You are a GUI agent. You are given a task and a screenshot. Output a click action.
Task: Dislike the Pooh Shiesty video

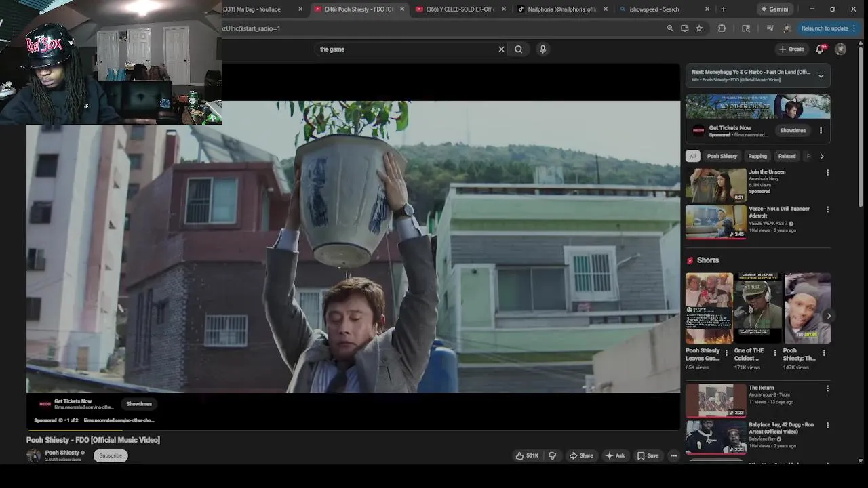(x=552, y=455)
